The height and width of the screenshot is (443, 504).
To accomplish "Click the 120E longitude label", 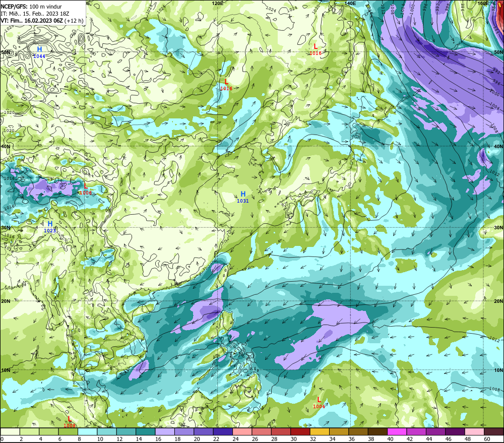I will (218, 3).
